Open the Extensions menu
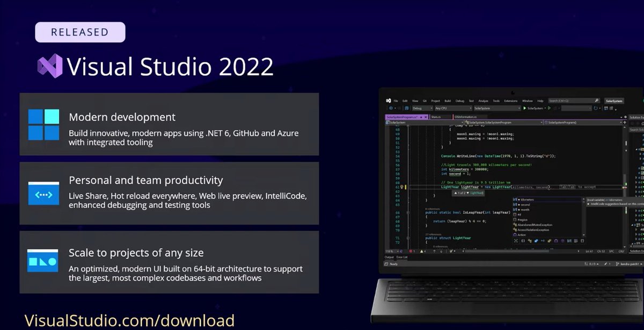 tap(511, 101)
